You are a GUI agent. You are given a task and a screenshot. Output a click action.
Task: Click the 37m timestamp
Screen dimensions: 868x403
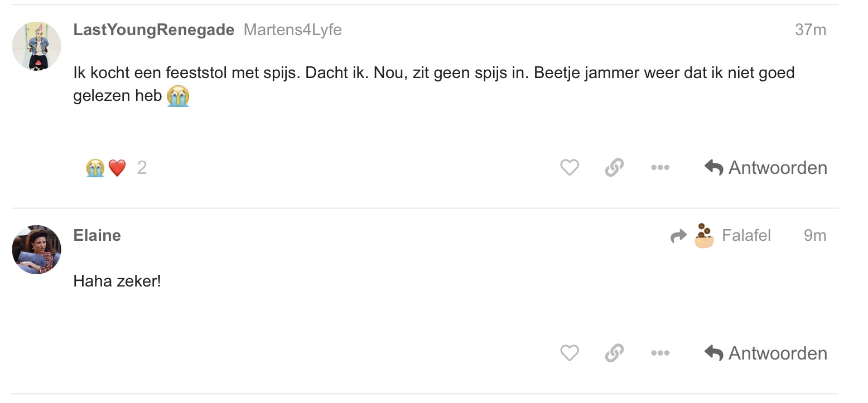pos(810,30)
